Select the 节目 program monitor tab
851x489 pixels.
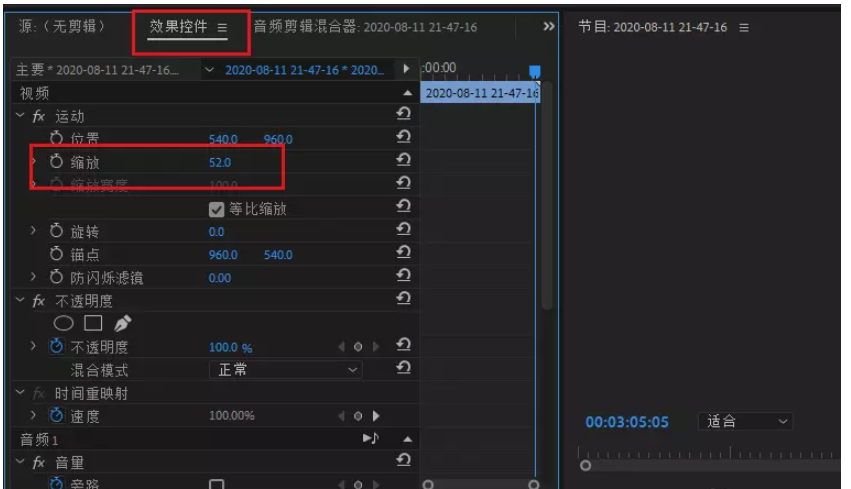point(652,27)
